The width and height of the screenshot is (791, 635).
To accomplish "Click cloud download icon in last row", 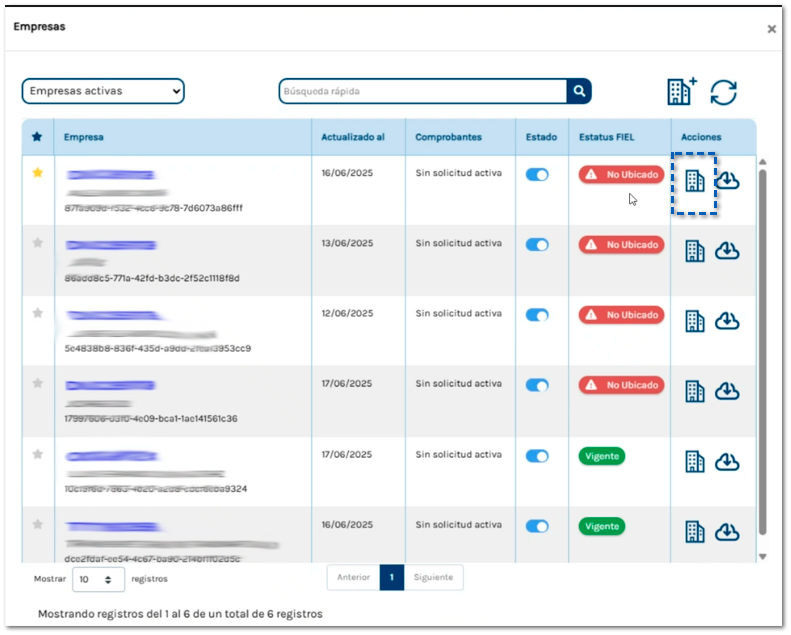I will pyautogui.click(x=728, y=531).
